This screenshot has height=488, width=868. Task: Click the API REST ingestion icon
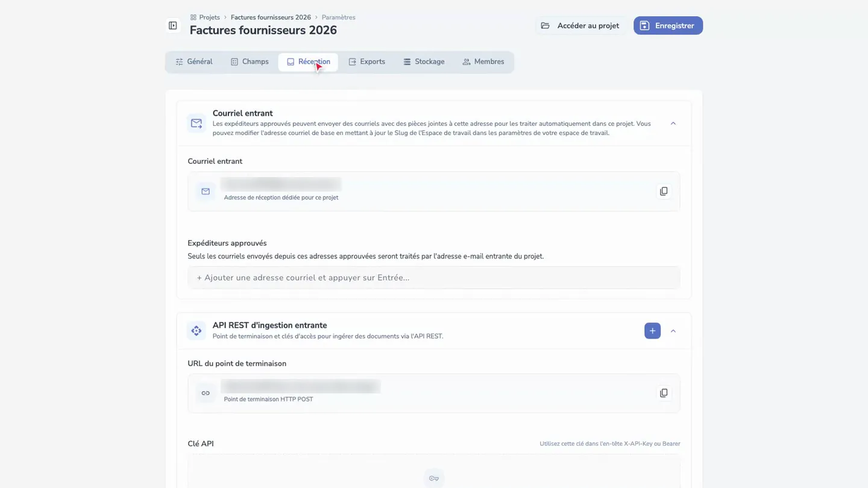click(x=197, y=331)
